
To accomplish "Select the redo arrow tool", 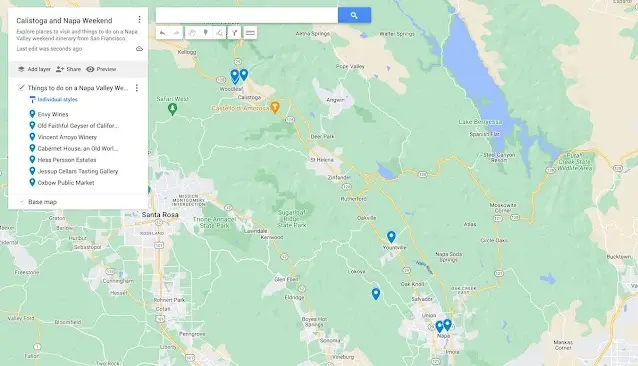I will point(177,33).
